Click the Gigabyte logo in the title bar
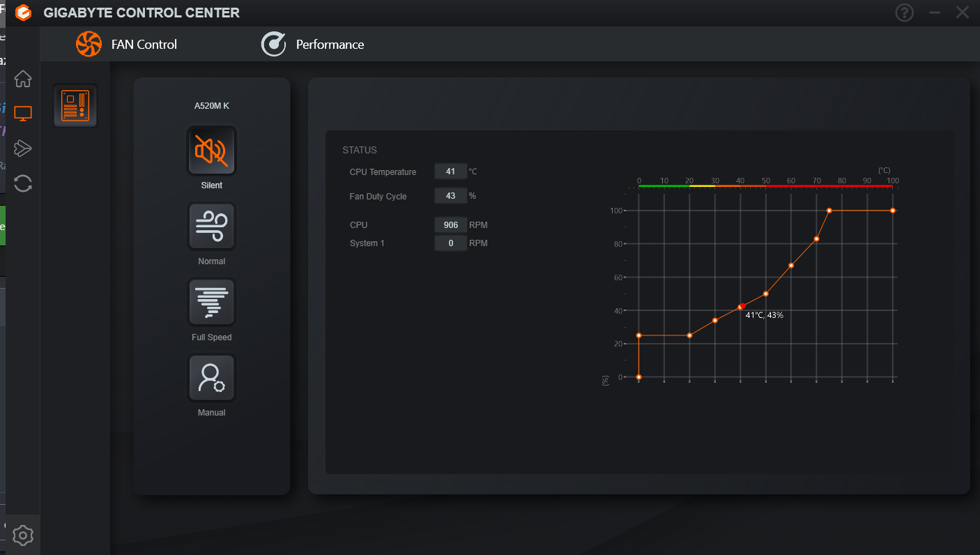Screen dimensions: 980x555 pyautogui.click(x=23, y=13)
